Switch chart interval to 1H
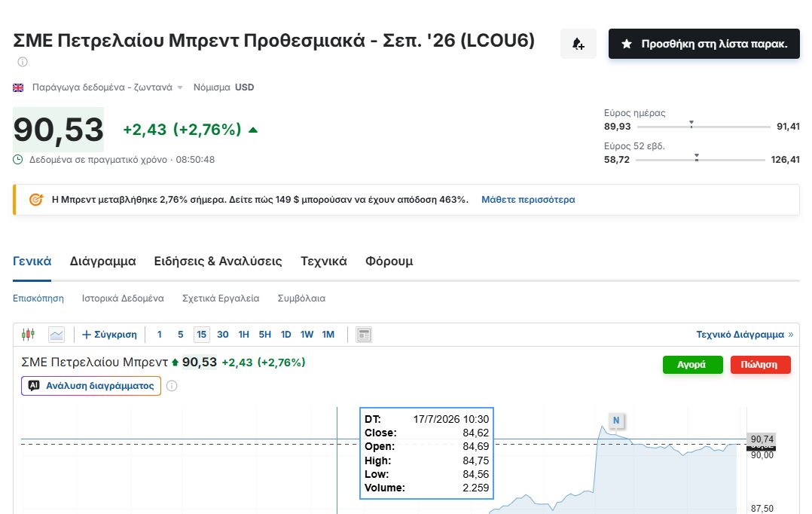Viewport: 812px width, 514px height. click(x=243, y=335)
